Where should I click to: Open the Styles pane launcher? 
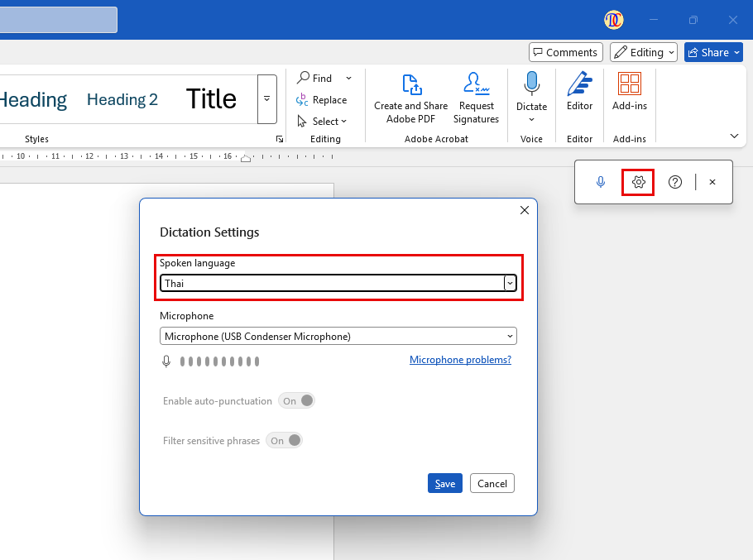[x=280, y=139]
